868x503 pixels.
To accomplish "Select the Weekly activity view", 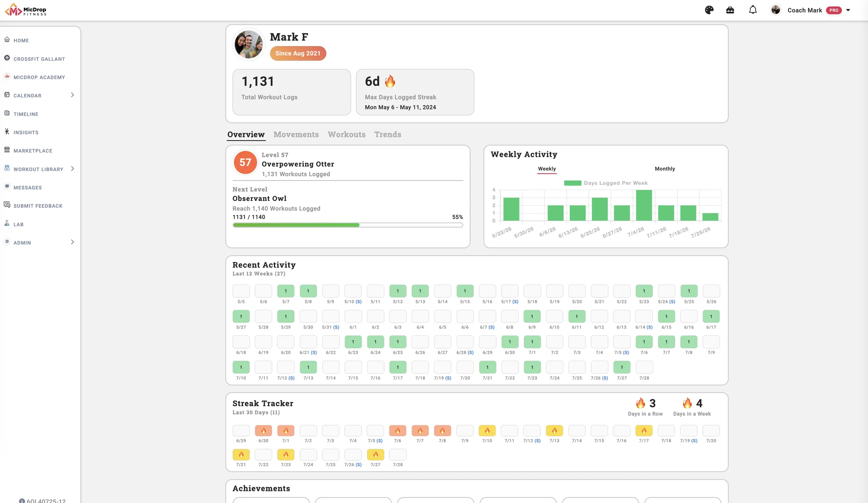I will click(547, 169).
